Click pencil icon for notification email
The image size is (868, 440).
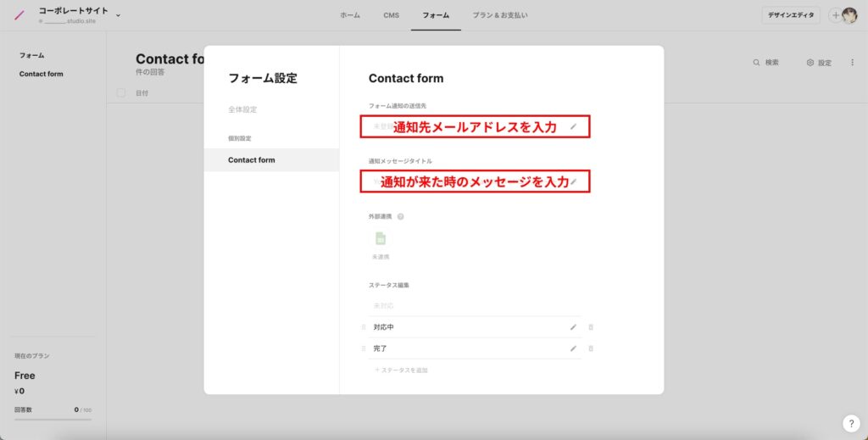574,126
